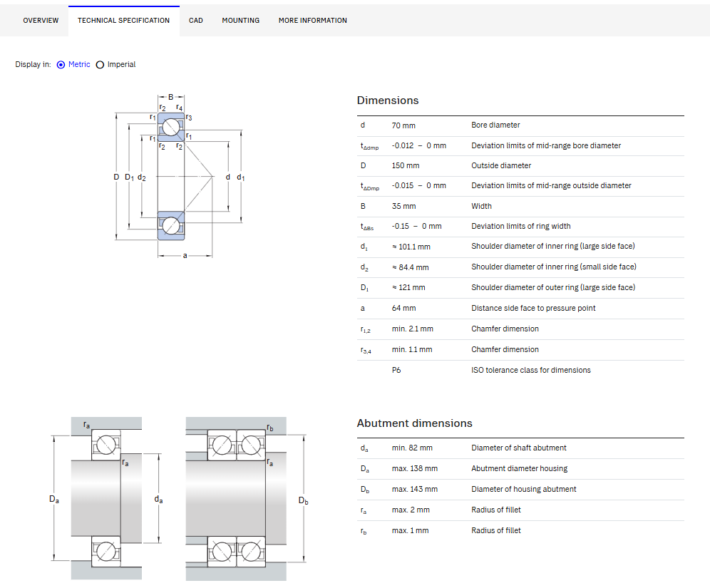Click Deviation limits of ring width text

pos(520,226)
